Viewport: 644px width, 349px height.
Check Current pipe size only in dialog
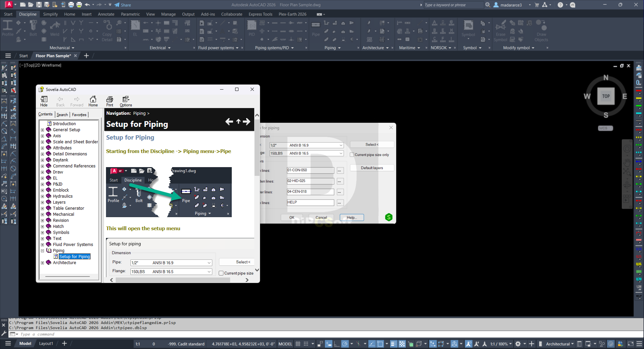[352, 155]
